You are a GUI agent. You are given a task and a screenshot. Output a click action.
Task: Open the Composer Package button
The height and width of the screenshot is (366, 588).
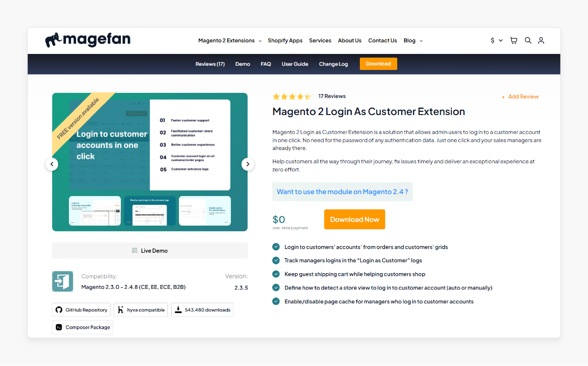pyautogui.click(x=82, y=327)
